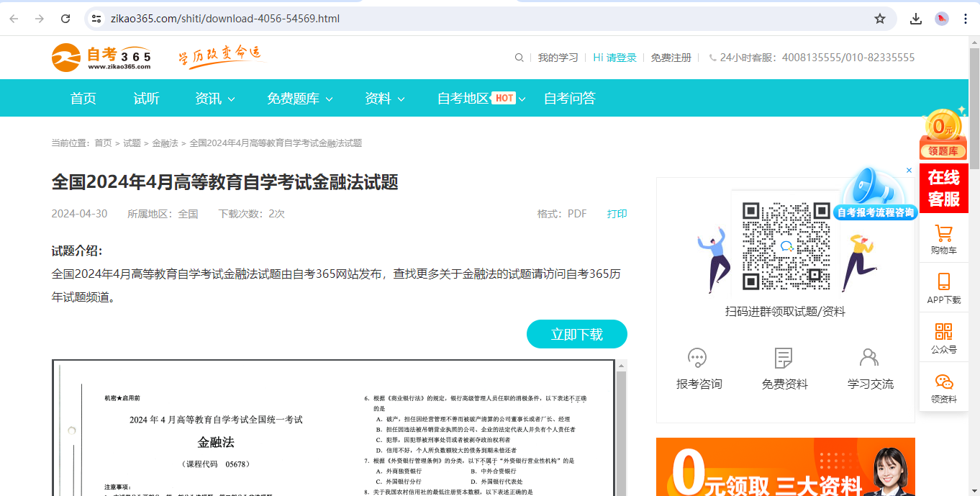Open the browser downloads icon
This screenshot has width=980, height=496.
click(x=916, y=19)
